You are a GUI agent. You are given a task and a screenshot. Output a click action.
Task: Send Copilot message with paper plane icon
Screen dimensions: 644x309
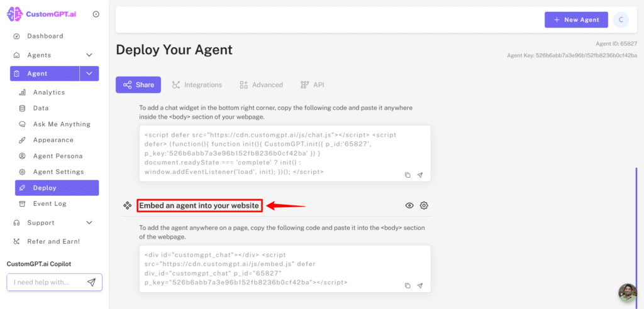click(x=92, y=283)
